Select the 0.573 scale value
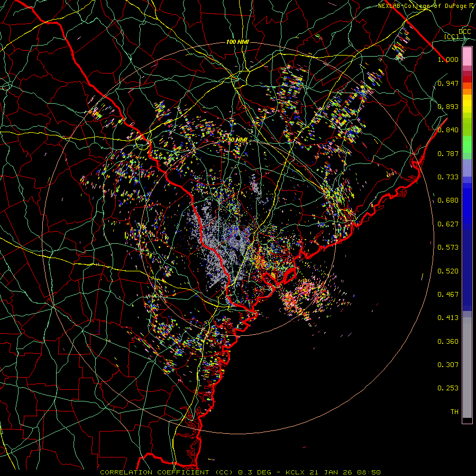 pos(448,248)
